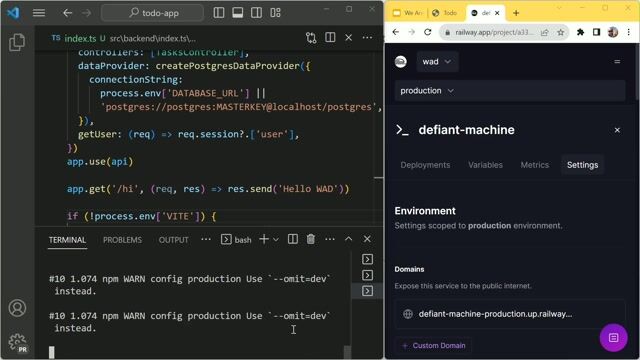Open the Deployments tab
The image size is (640, 360).
(x=425, y=165)
